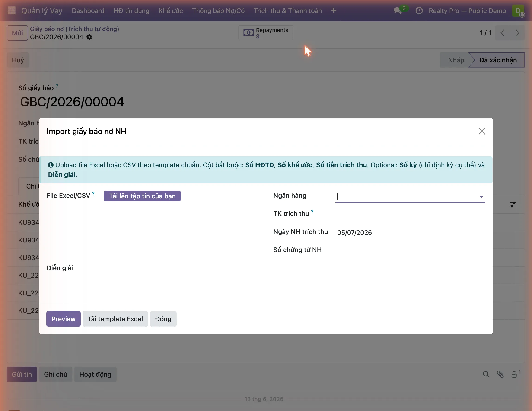Open the apps grid menu icon
The image size is (532, 411).
click(11, 10)
